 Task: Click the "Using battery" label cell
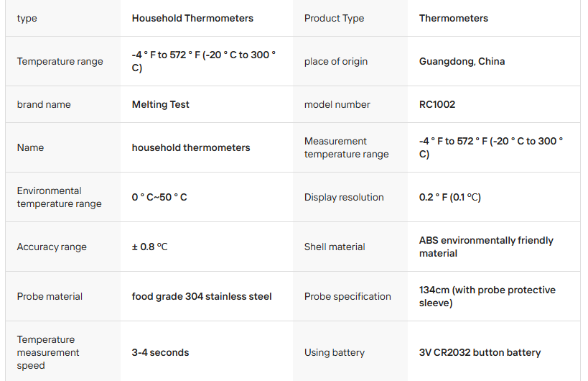click(335, 352)
